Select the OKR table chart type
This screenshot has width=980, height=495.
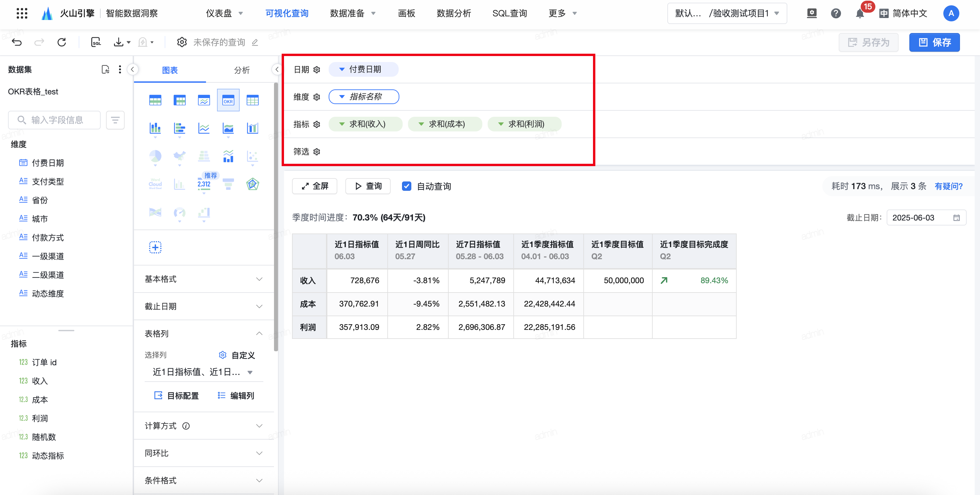[228, 100]
